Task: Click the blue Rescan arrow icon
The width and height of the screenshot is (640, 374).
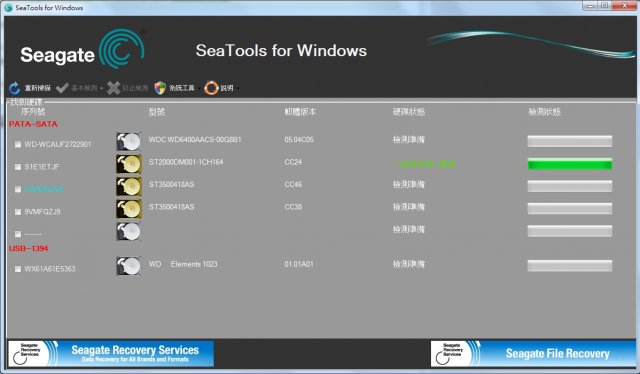Action: (15, 88)
